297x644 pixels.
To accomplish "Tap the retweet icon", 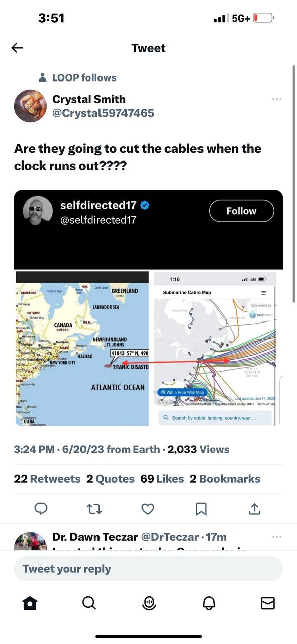I will (x=94, y=509).
